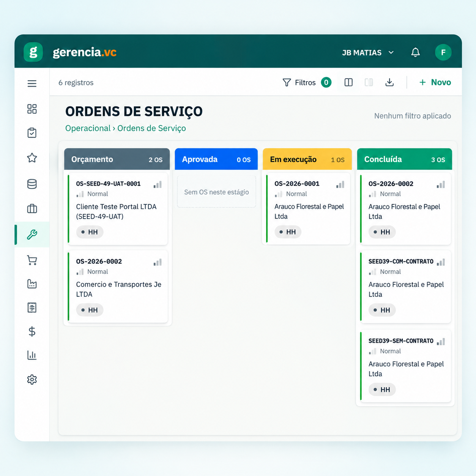Click the 6 registros count text

[76, 83]
